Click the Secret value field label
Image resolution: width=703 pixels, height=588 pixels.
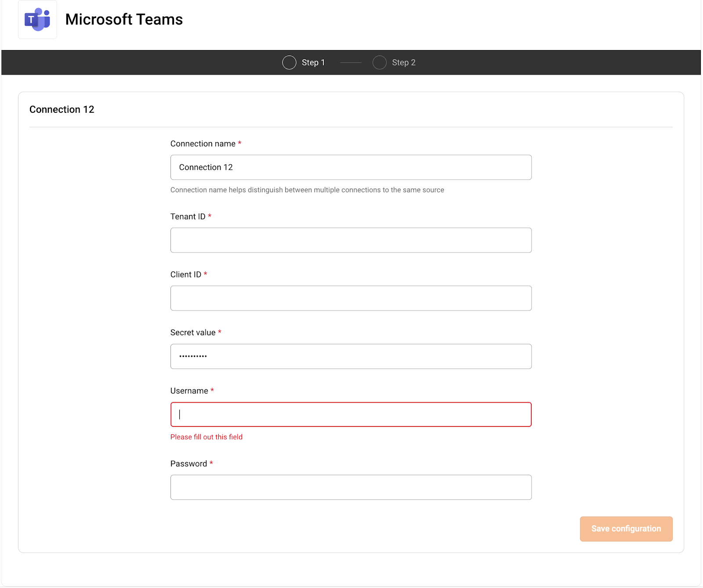(x=193, y=332)
